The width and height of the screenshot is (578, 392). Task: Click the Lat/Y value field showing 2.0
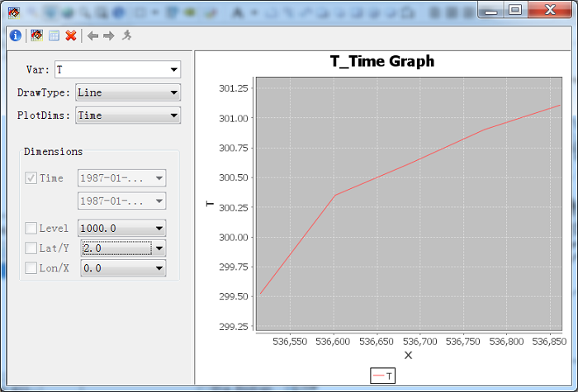[x=117, y=248]
